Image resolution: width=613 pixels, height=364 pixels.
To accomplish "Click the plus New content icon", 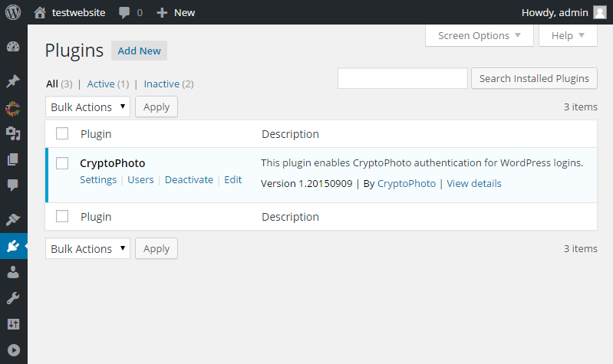I will 162,13.
